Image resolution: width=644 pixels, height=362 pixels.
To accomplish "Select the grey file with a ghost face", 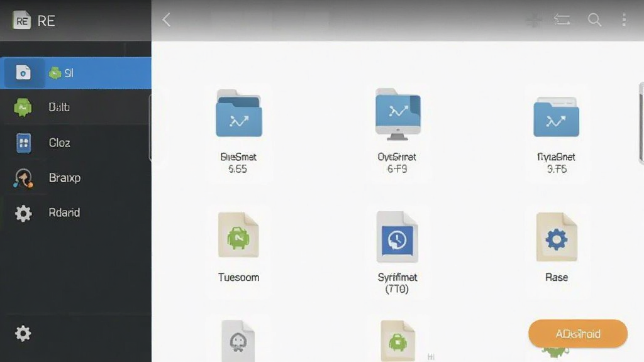I will tap(238, 341).
